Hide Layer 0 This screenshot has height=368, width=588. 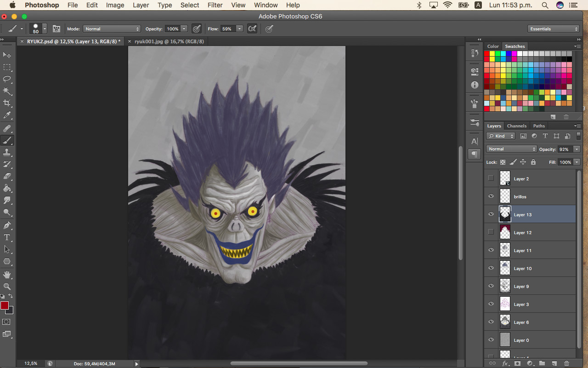pyautogui.click(x=491, y=340)
